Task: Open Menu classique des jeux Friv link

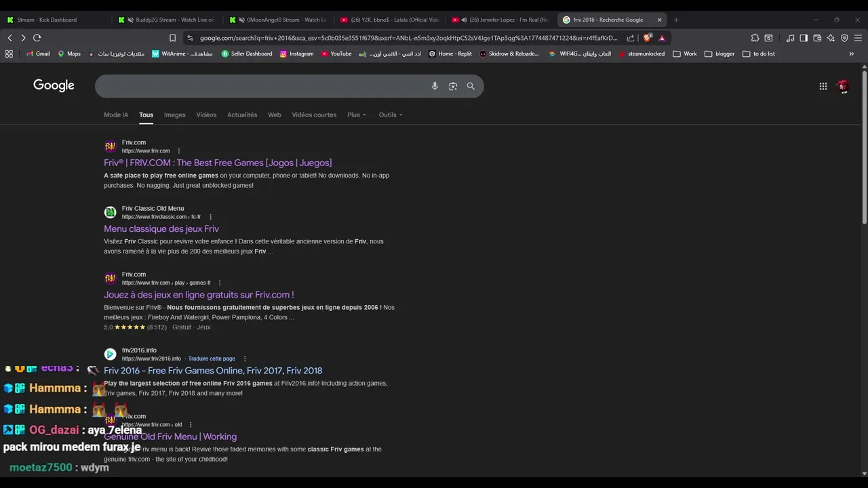Action: pos(161,228)
